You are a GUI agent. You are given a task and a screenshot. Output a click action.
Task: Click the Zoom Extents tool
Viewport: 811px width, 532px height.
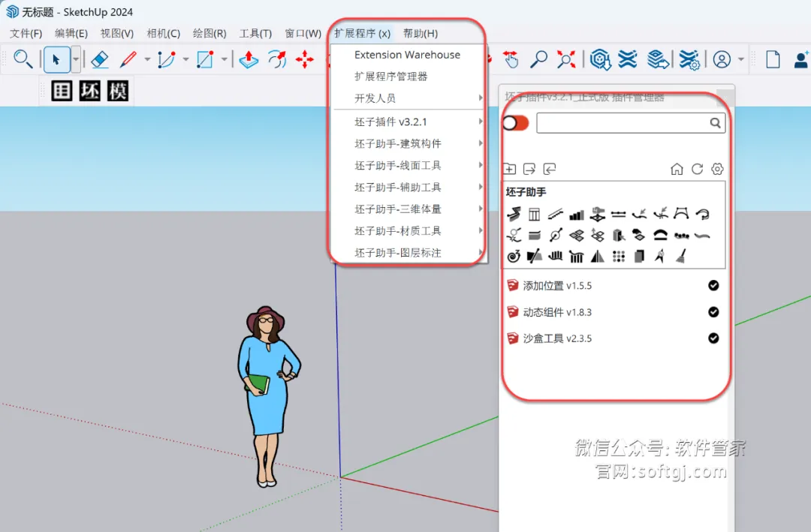coord(566,59)
